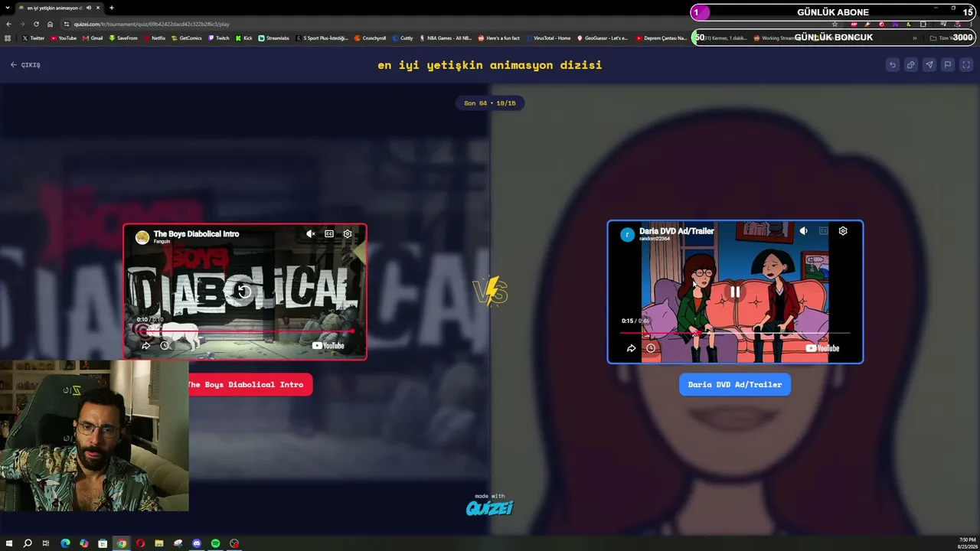Open Opera browser from the taskbar

(140, 543)
